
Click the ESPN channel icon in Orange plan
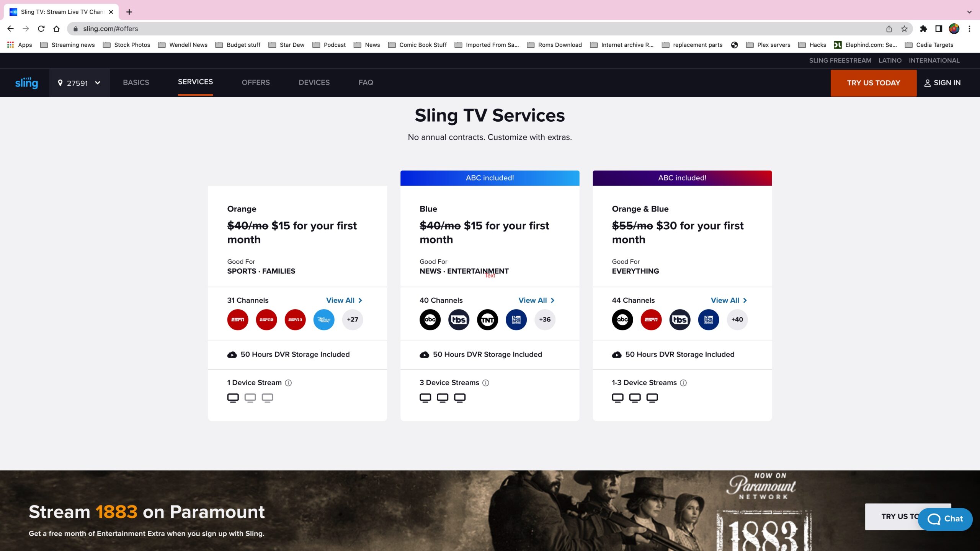tap(238, 320)
